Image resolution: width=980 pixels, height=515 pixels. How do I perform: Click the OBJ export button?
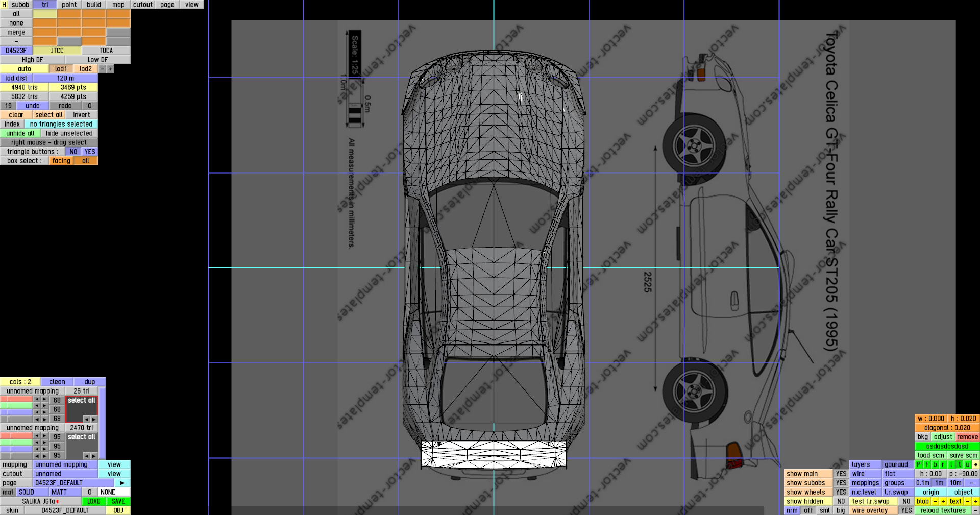coord(118,510)
